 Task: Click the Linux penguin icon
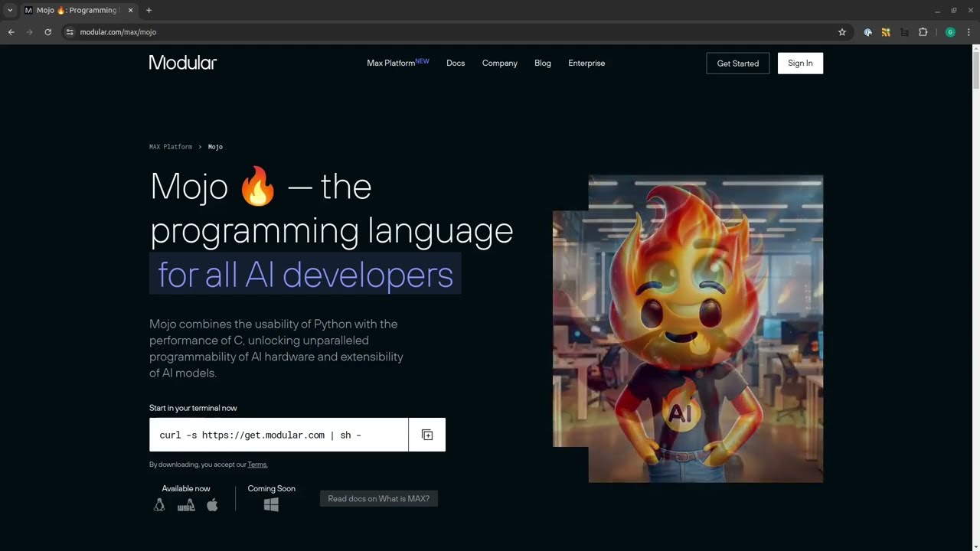(x=159, y=505)
